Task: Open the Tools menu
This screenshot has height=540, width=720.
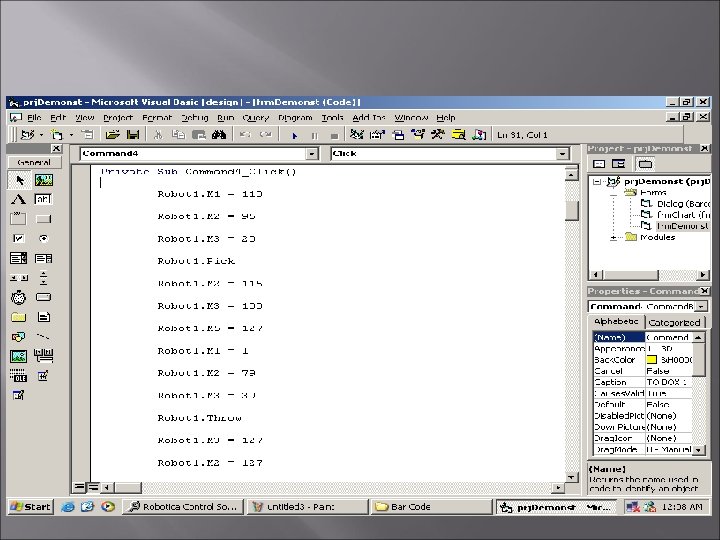Action: (332, 118)
